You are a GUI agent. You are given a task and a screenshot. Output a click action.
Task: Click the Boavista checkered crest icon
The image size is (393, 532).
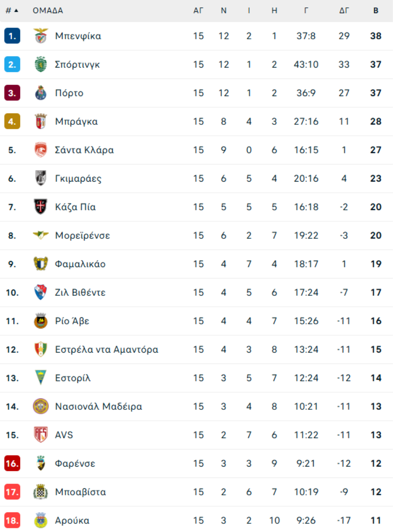41,492
